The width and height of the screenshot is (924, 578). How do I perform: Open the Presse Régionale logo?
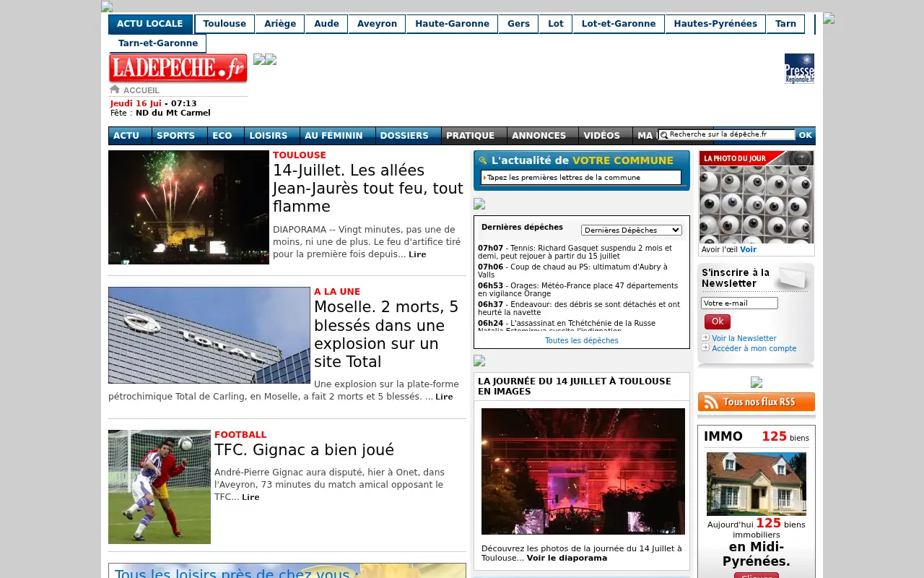click(x=799, y=69)
